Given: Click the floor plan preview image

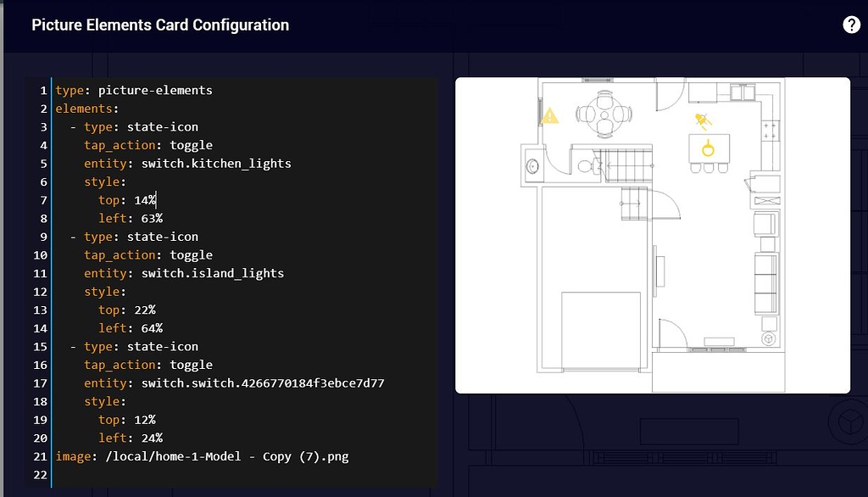Looking at the screenshot, I should click(x=653, y=235).
